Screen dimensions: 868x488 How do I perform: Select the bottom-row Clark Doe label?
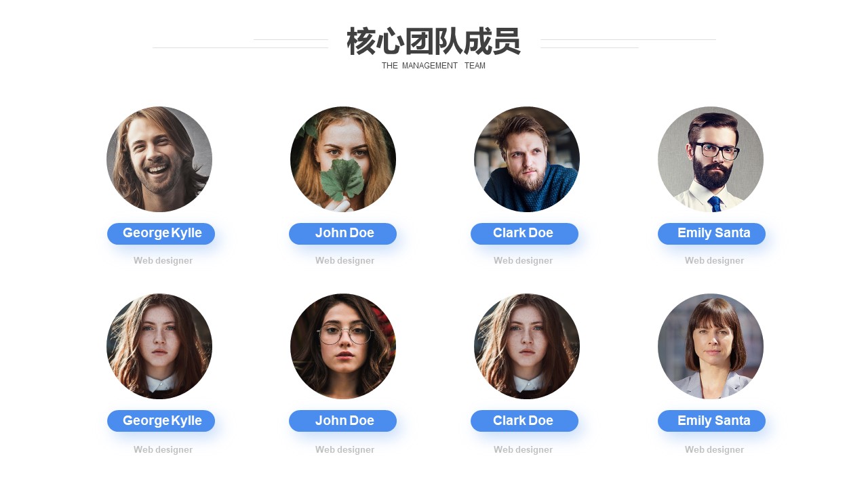[x=525, y=421]
